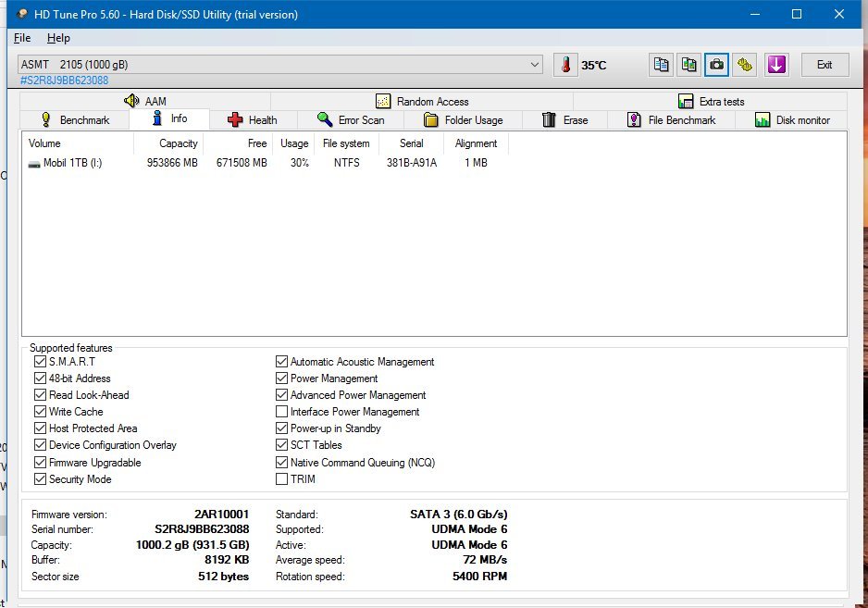This screenshot has width=868, height=608.
Task: Sort by the Alignment column header
Action: [476, 143]
